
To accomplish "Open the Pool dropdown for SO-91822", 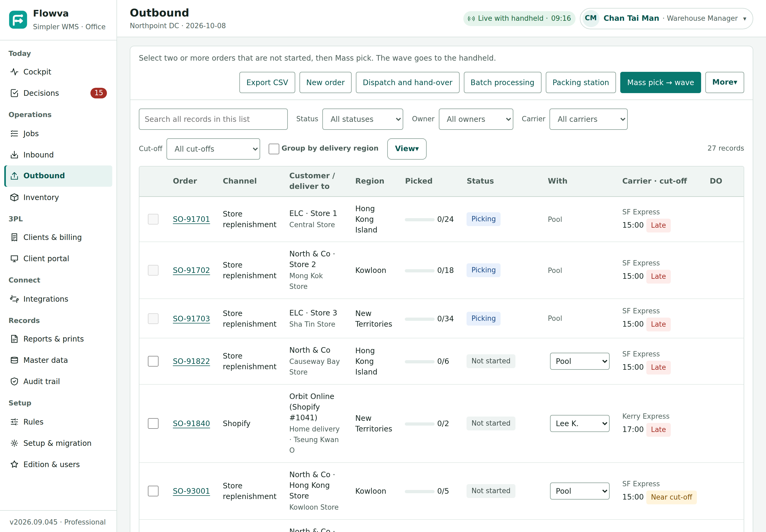I will pos(579,361).
